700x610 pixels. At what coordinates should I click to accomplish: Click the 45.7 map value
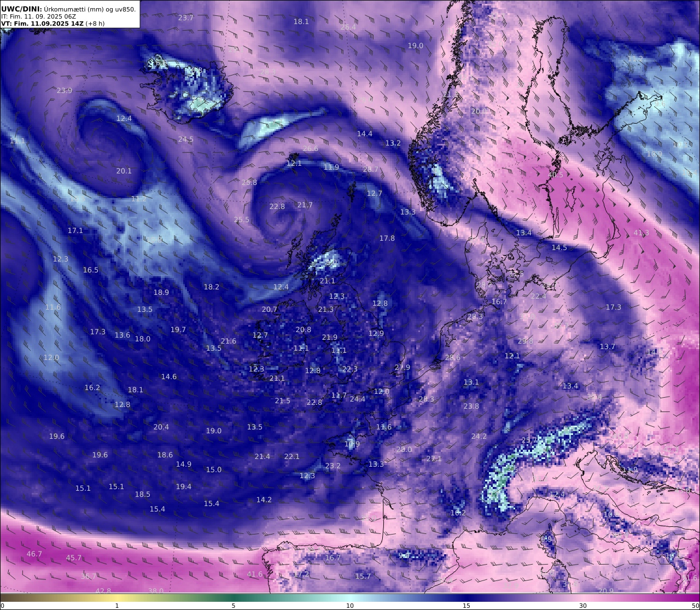tap(74, 557)
